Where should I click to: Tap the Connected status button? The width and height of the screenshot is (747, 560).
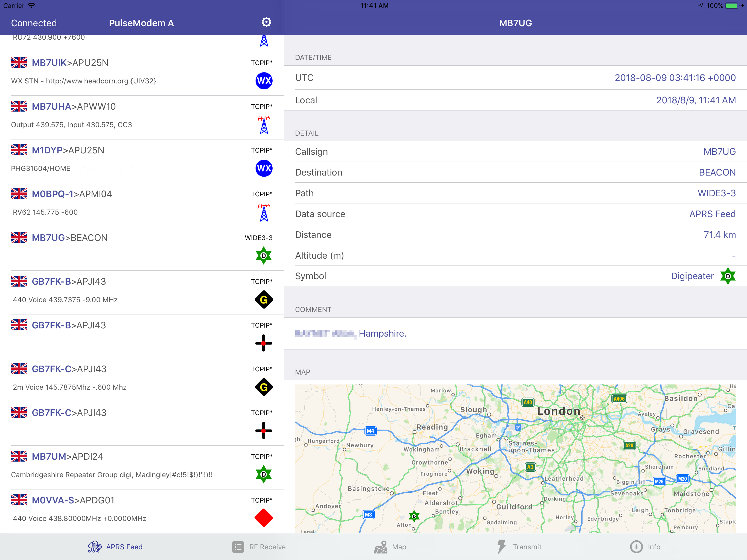(34, 23)
